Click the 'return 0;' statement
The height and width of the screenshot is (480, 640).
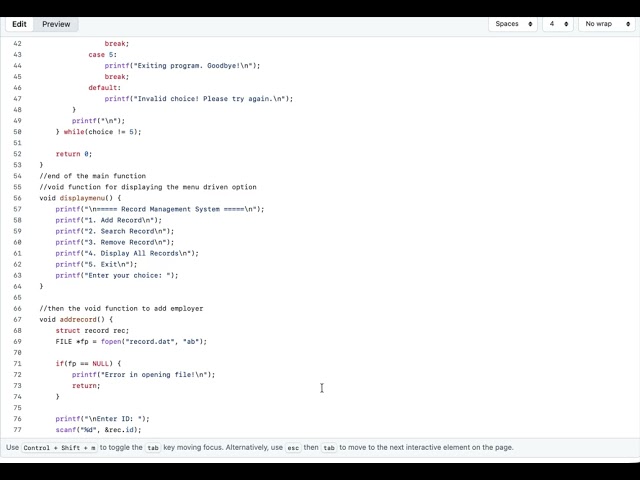(x=74, y=154)
